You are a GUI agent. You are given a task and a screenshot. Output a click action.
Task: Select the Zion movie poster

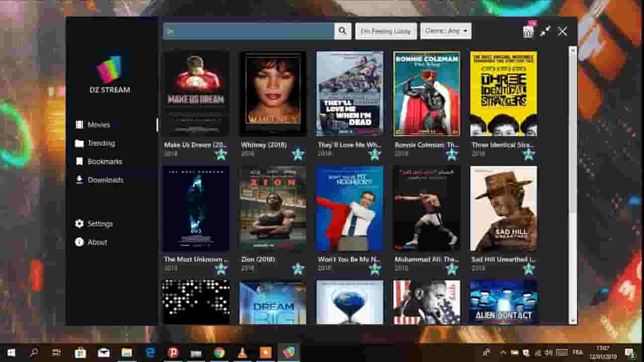(x=273, y=209)
